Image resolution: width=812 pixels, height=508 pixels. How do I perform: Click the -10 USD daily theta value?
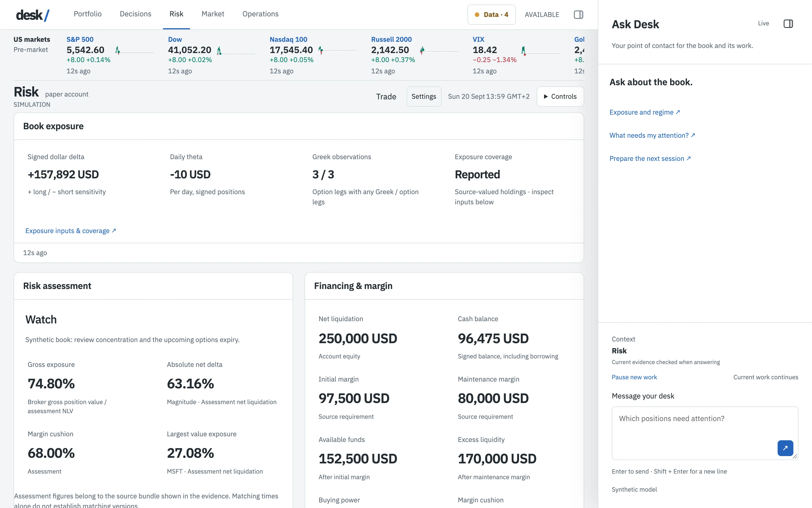[190, 175]
